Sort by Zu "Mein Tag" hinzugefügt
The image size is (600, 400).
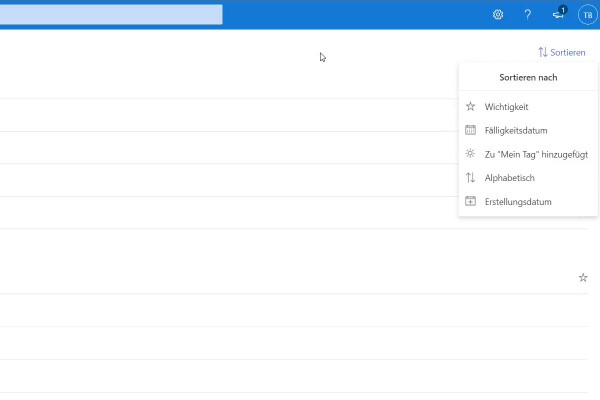coord(528,154)
